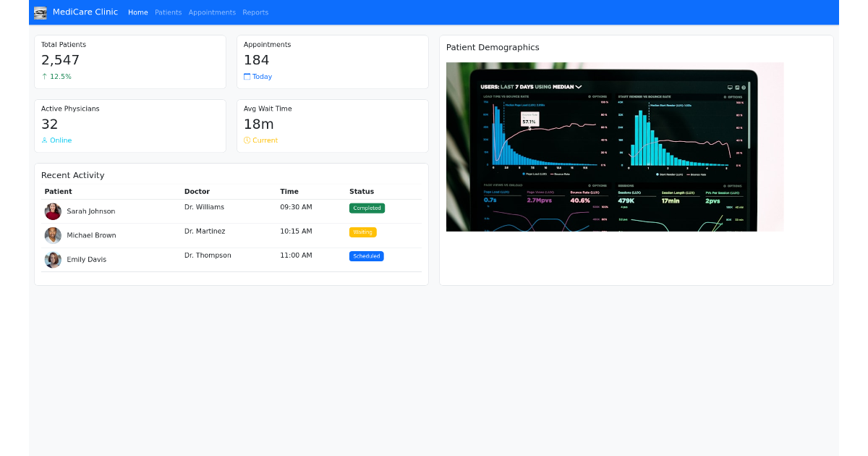868x456 pixels.
Task: Click the clock icon next to Current
Action: 245,140
